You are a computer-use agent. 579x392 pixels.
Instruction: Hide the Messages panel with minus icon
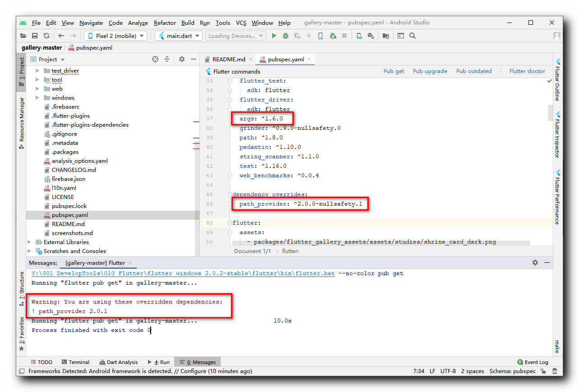click(547, 263)
